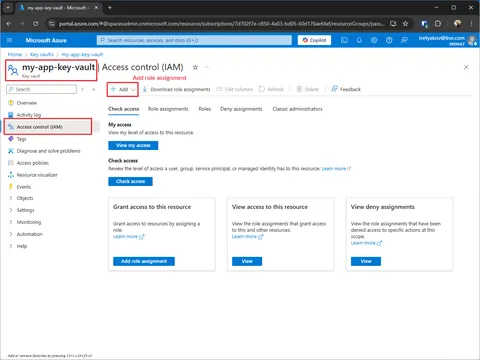Go to Key vaults breadcrumb
This screenshot has height=360, width=480.
tap(42, 54)
